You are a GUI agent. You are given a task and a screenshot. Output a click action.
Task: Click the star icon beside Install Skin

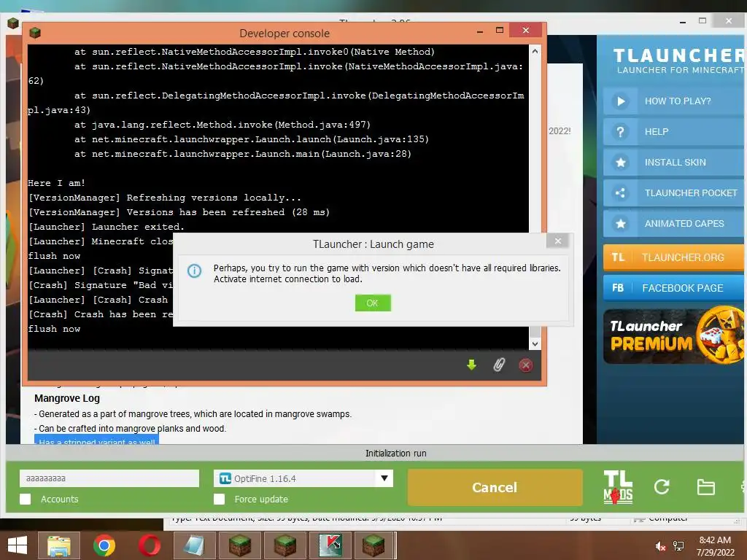[620, 163]
